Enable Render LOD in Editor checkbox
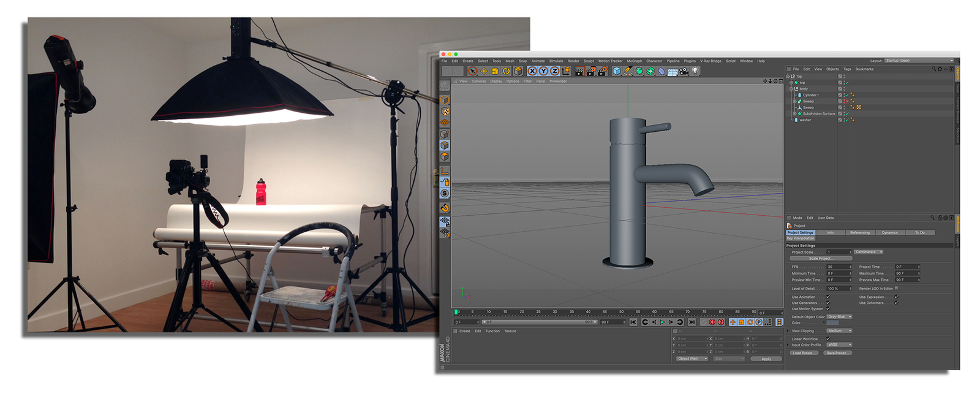Screen dimensions: 980x396 [896, 288]
